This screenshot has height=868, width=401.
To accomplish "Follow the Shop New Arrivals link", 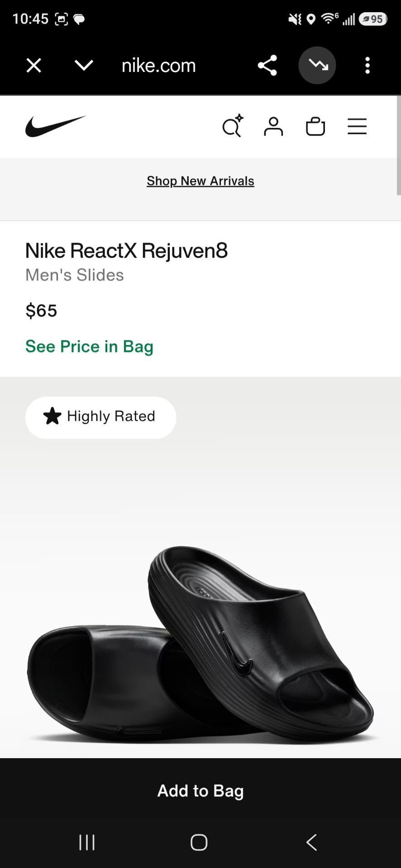I will pyautogui.click(x=200, y=181).
